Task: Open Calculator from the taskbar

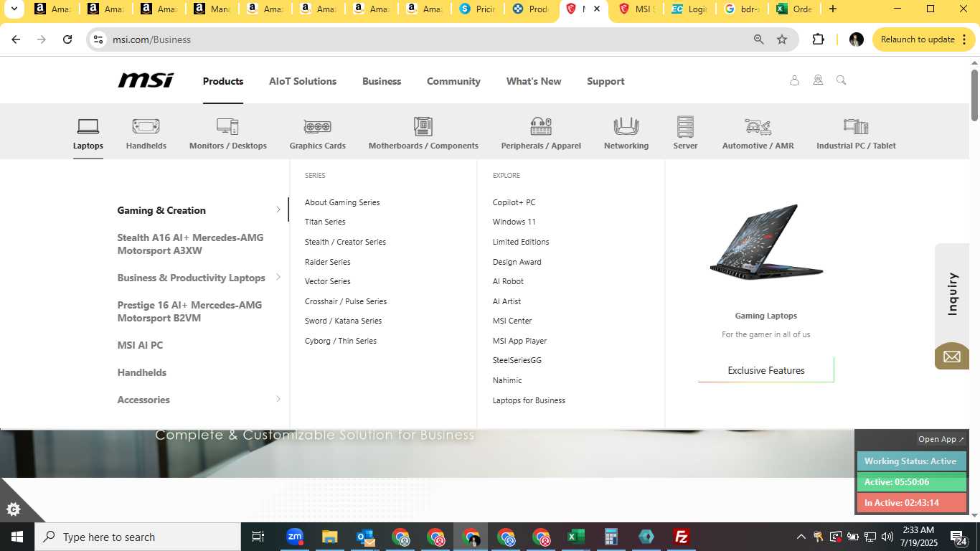Action: (611, 537)
